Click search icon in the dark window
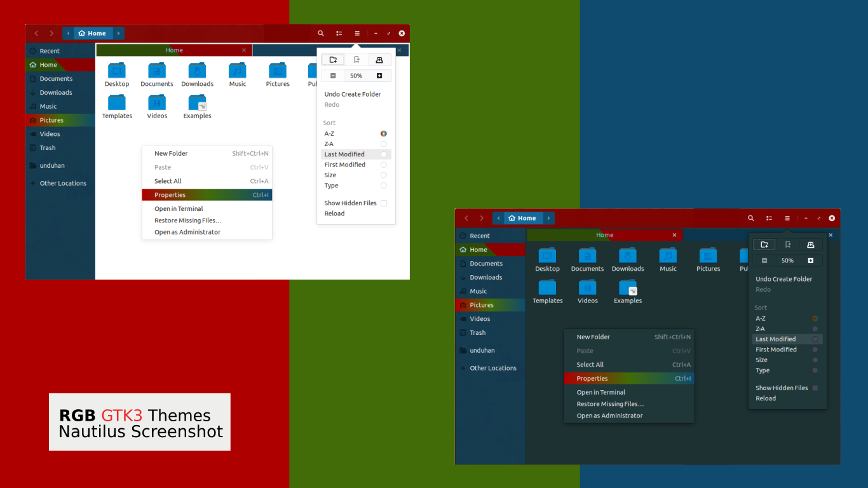The image size is (868, 488). click(x=751, y=218)
